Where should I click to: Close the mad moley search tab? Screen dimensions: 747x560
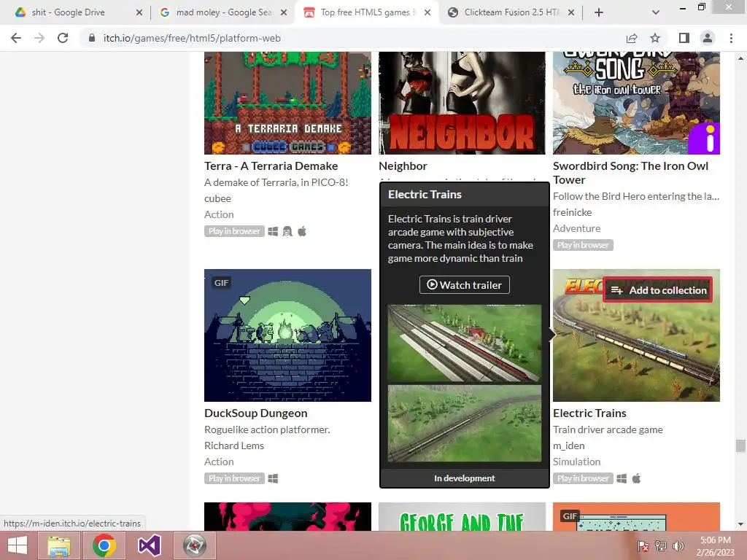(284, 12)
